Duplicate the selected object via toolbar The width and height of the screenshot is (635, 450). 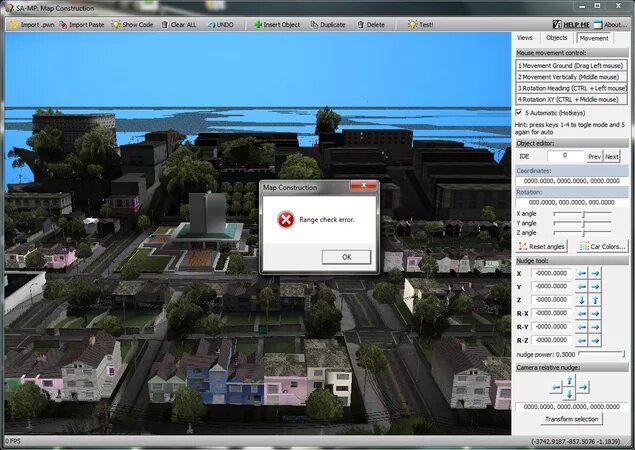coord(328,25)
